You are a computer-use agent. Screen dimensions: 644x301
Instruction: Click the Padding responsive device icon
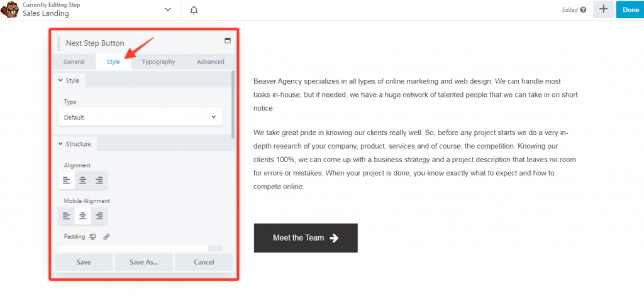tap(93, 237)
